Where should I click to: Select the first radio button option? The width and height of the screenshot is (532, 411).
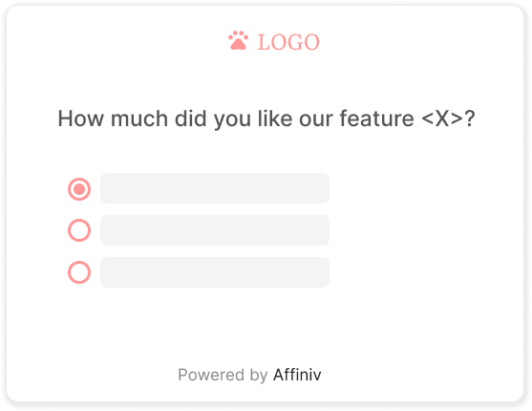[x=79, y=189]
